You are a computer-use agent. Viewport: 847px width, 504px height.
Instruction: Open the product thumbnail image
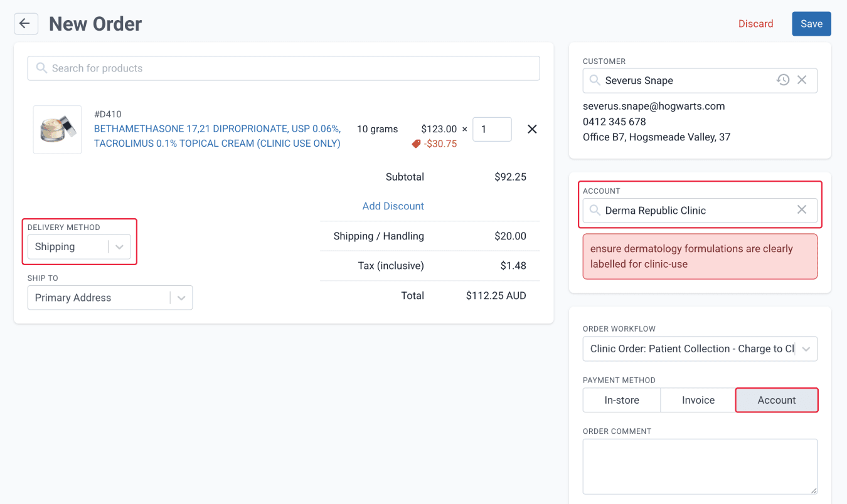tap(57, 130)
